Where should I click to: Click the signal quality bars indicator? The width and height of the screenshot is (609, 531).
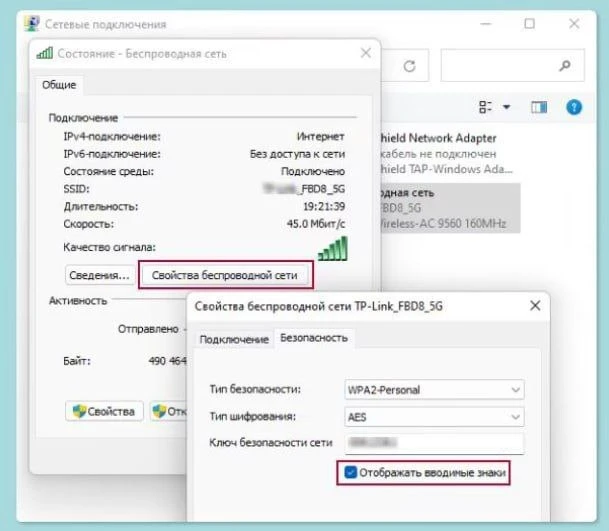[333, 249]
